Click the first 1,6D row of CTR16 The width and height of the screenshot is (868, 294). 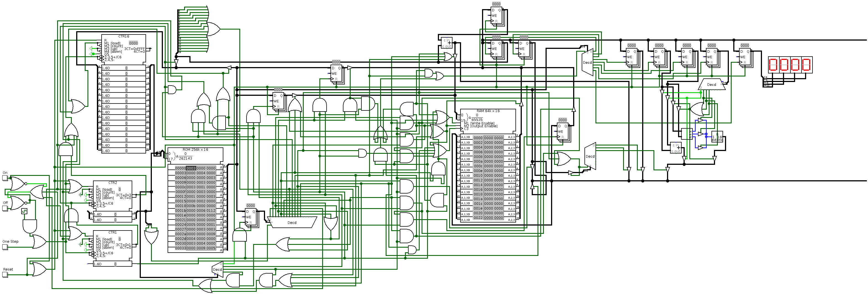(124, 68)
